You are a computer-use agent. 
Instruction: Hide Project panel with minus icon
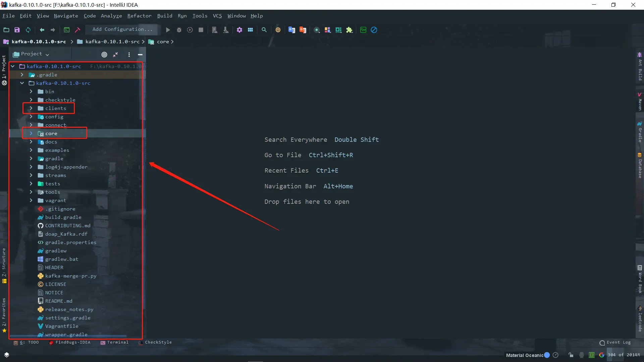(140, 55)
